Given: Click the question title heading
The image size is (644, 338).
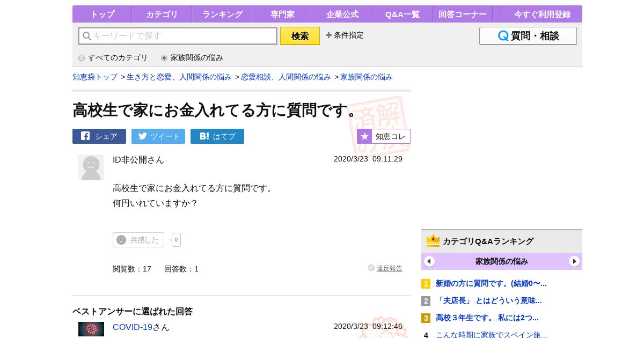Looking at the screenshot, I should (216, 110).
